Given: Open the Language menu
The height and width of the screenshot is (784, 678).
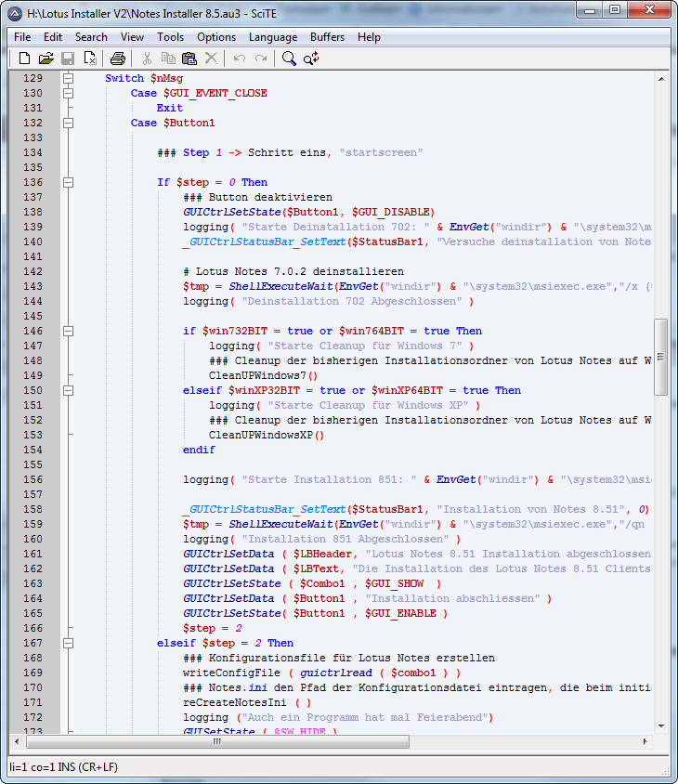Looking at the screenshot, I should tap(273, 37).
